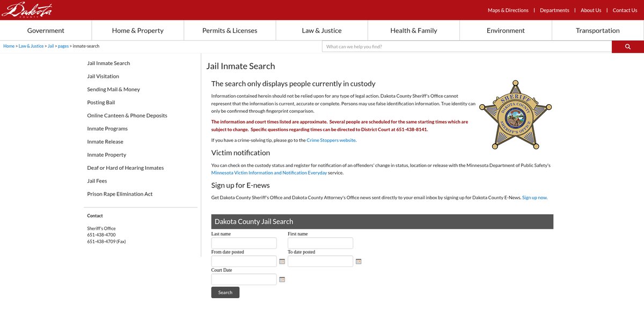Open calendar picker for Court Date

pyautogui.click(x=282, y=279)
